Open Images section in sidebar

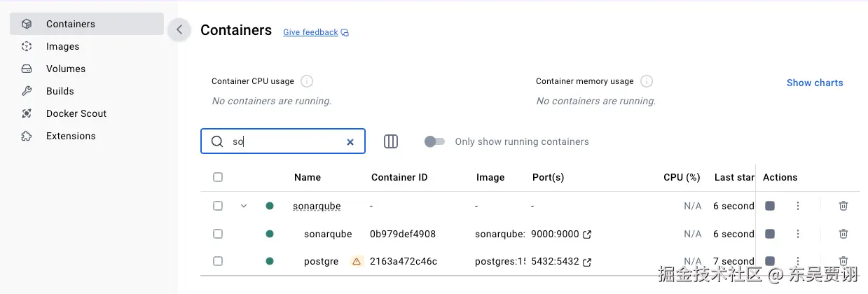(62, 46)
